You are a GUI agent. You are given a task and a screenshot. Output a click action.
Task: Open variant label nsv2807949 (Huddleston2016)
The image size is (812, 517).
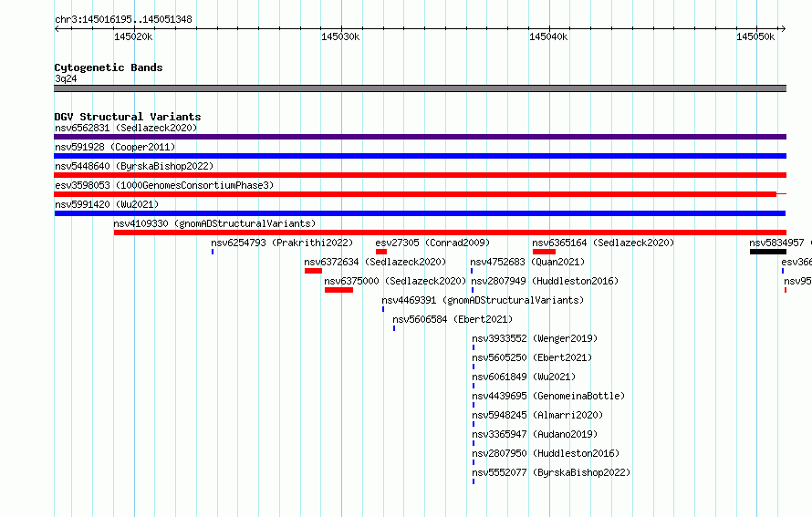coord(545,281)
